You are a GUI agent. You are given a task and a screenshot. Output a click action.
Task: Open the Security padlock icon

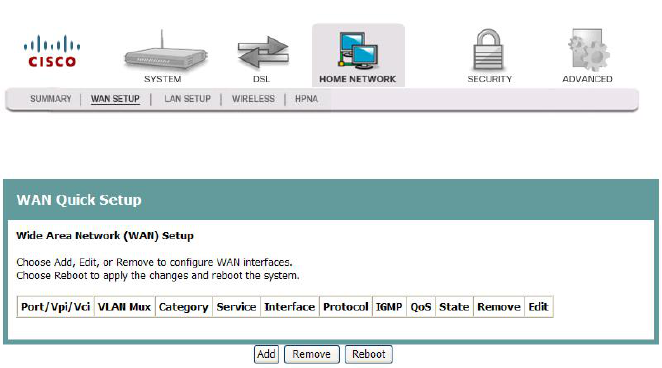488,50
